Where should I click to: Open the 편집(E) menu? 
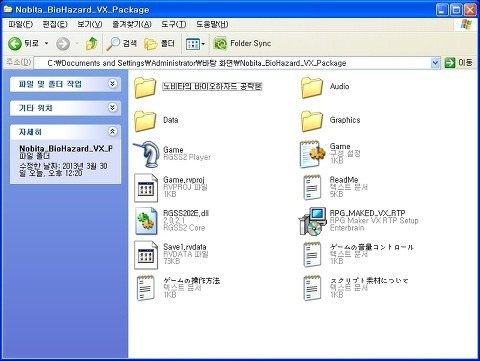coord(55,24)
